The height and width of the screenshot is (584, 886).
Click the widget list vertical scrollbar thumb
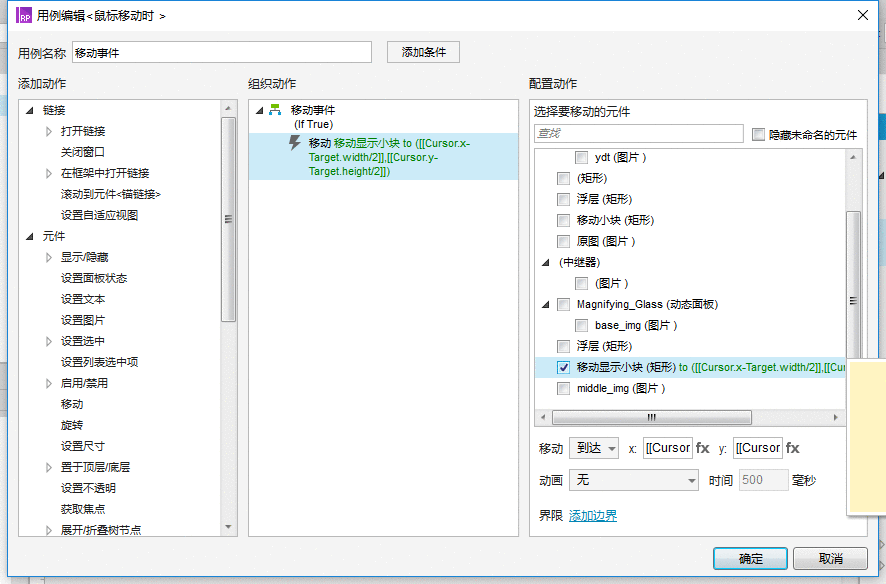click(853, 285)
